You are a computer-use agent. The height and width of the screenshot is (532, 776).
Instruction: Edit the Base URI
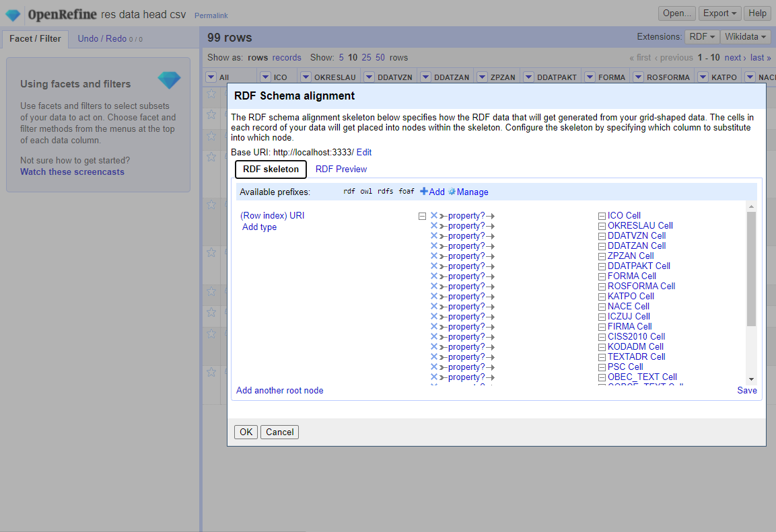363,152
